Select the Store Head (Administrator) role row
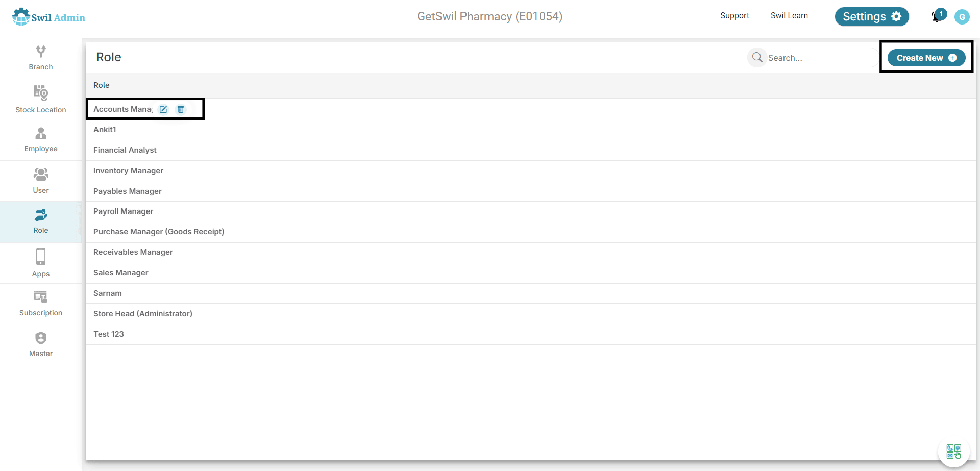The image size is (980, 471). tap(531, 314)
